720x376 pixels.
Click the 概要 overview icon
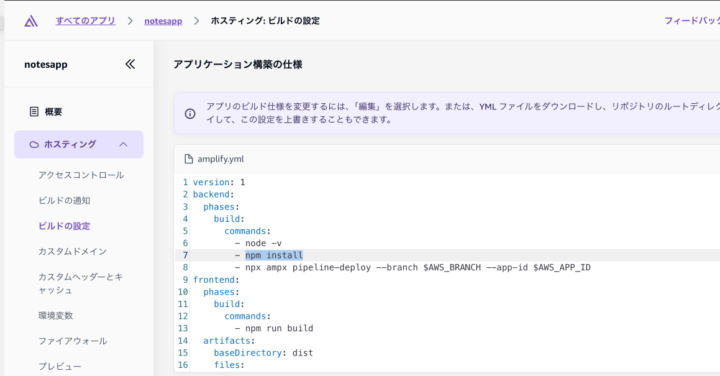[34, 112]
